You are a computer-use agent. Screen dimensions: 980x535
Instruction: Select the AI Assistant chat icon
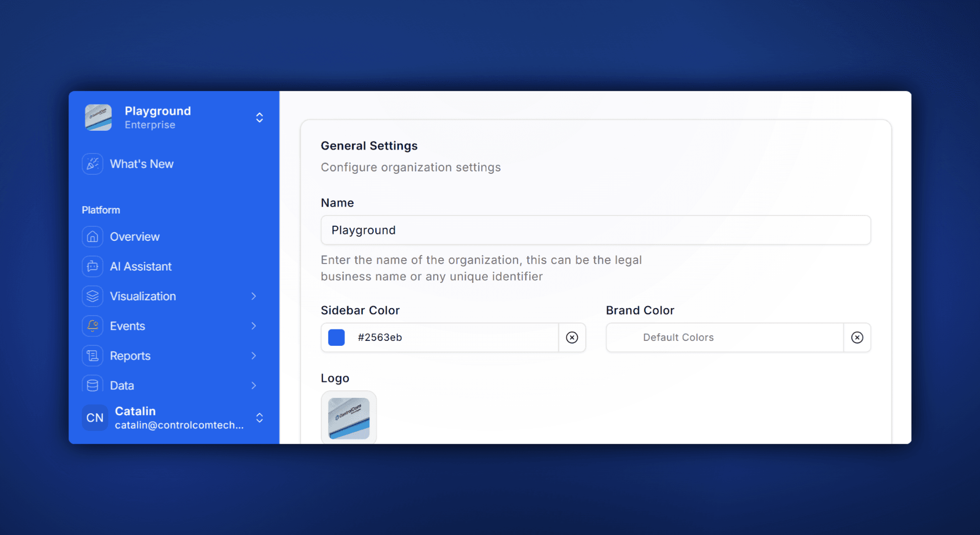pyautogui.click(x=92, y=266)
